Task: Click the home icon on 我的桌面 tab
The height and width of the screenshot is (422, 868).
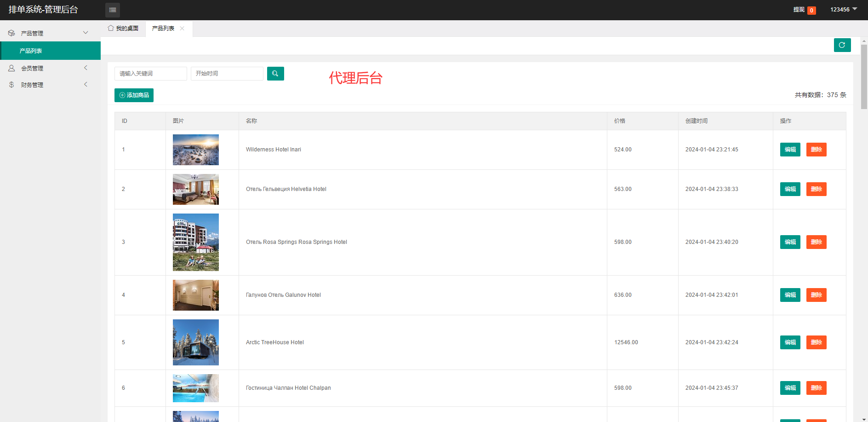Action: (x=111, y=28)
